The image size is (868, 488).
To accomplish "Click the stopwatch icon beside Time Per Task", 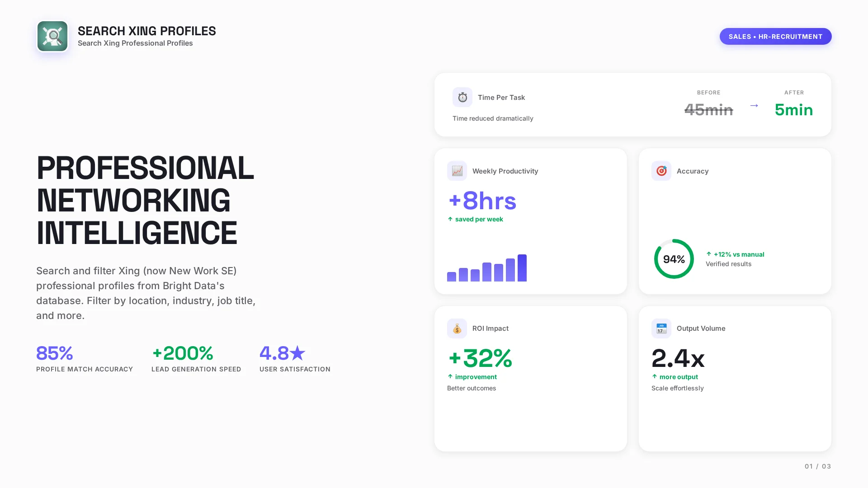I will (x=462, y=97).
